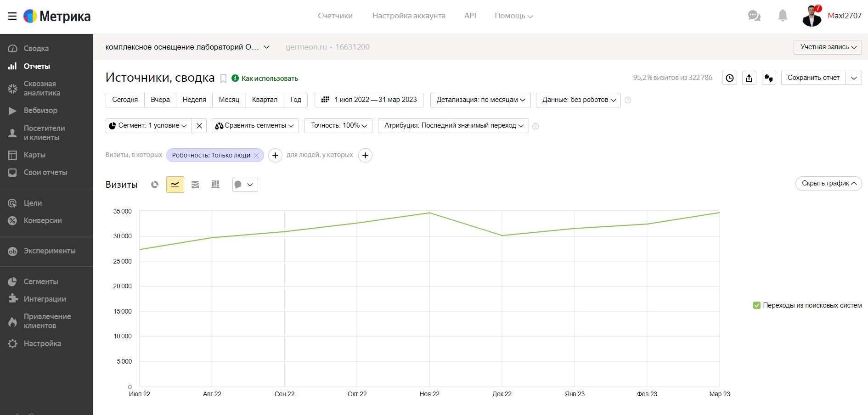Select the pie chart view icon

155,185
